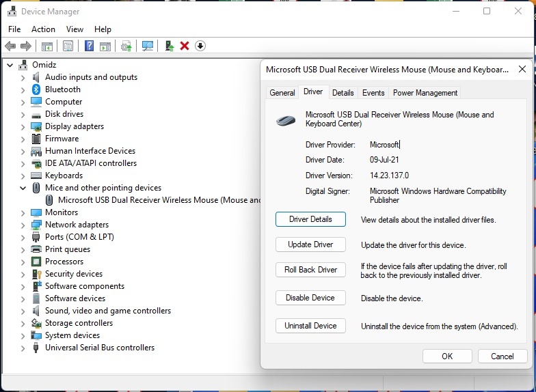Screen dimensions: 536x392
Task: Switch to the General tab
Action: [282, 93]
